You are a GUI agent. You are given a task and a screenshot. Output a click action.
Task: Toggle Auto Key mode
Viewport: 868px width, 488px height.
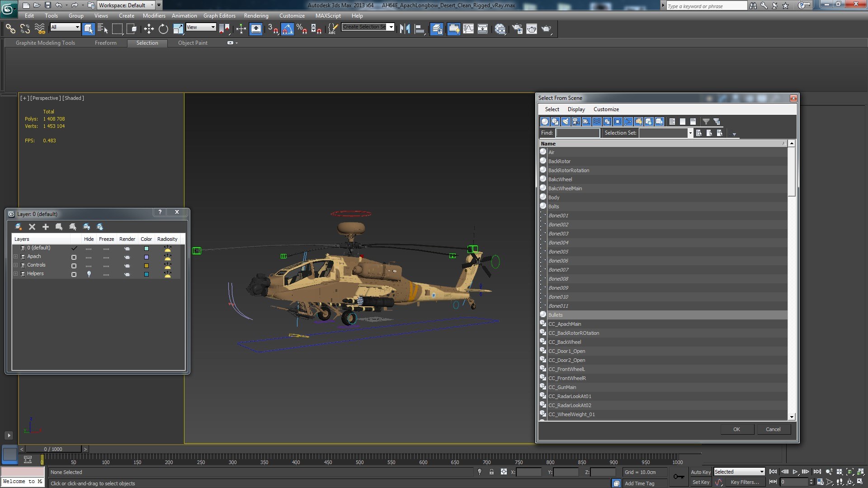pos(701,472)
